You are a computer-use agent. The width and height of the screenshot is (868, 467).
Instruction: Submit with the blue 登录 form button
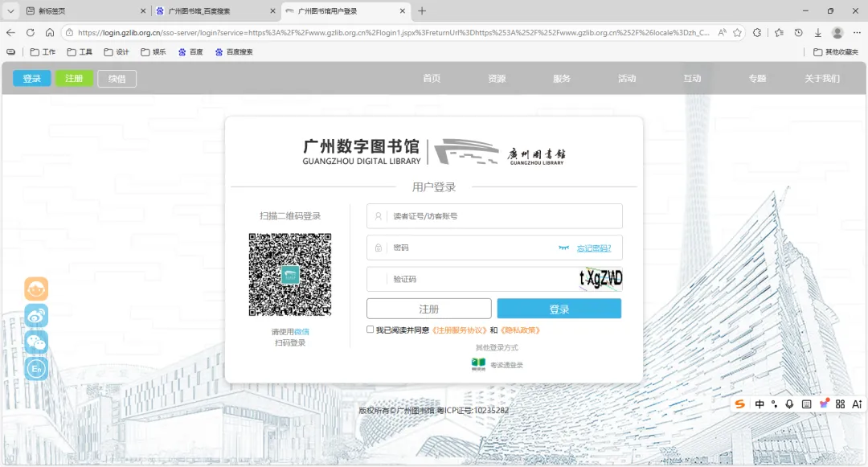click(x=559, y=309)
